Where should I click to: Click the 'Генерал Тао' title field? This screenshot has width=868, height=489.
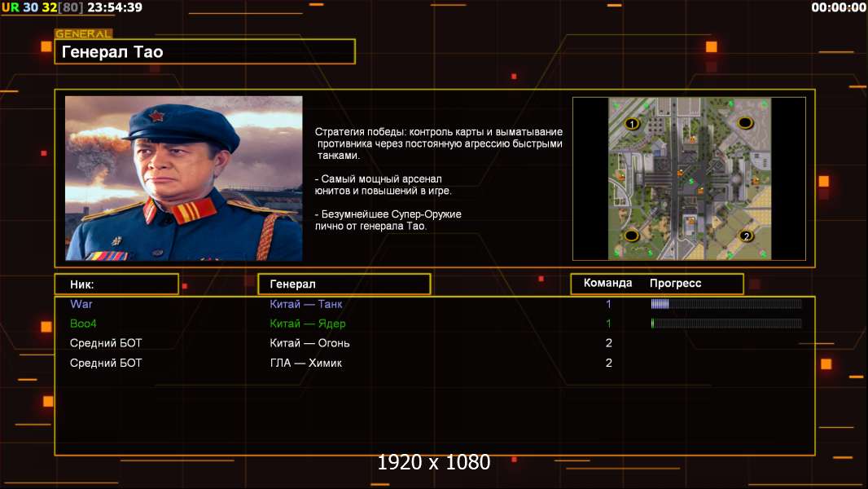pyautogui.click(x=205, y=51)
